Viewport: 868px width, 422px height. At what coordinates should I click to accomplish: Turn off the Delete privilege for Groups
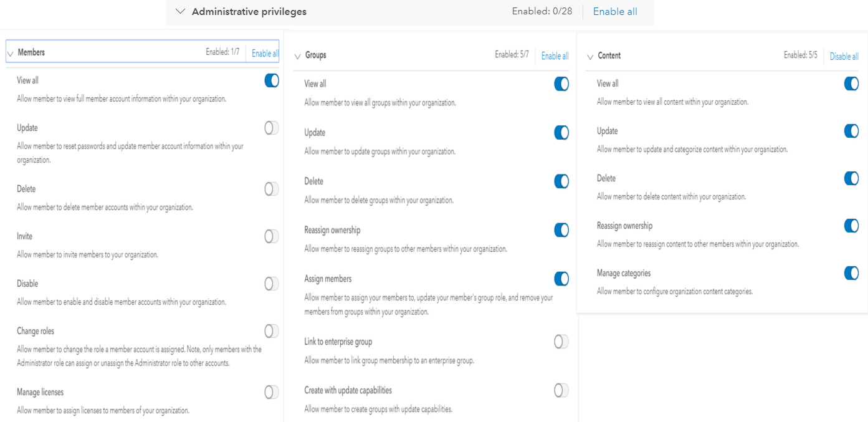click(560, 181)
